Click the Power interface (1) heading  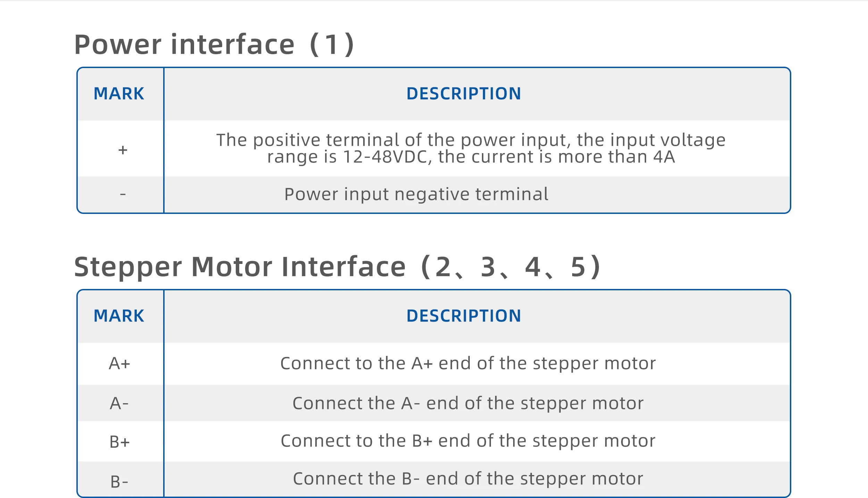(x=214, y=45)
